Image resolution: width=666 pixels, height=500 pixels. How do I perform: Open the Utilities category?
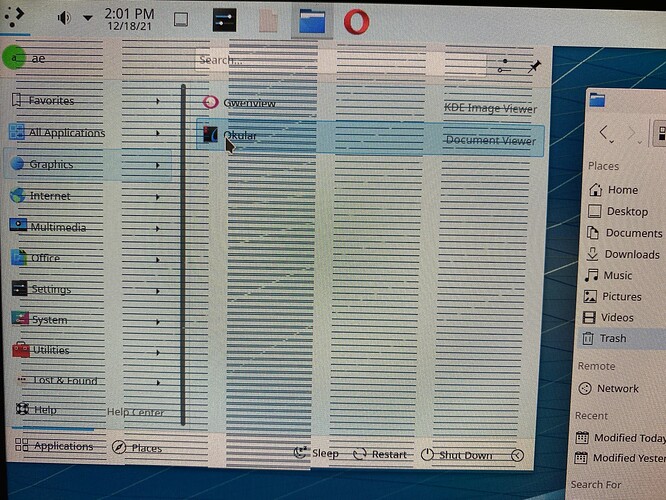pos(87,350)
